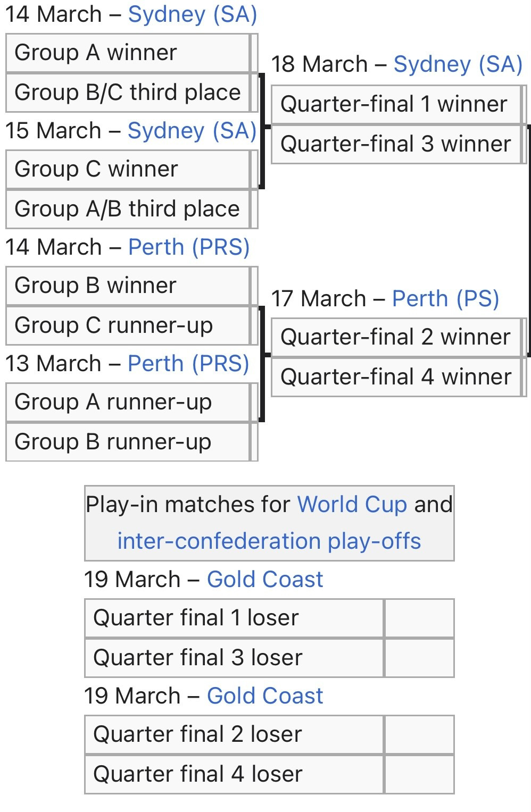
Task: Open Gold Coast link above Quarter final 2 loser
Action: tap(265, 696)
